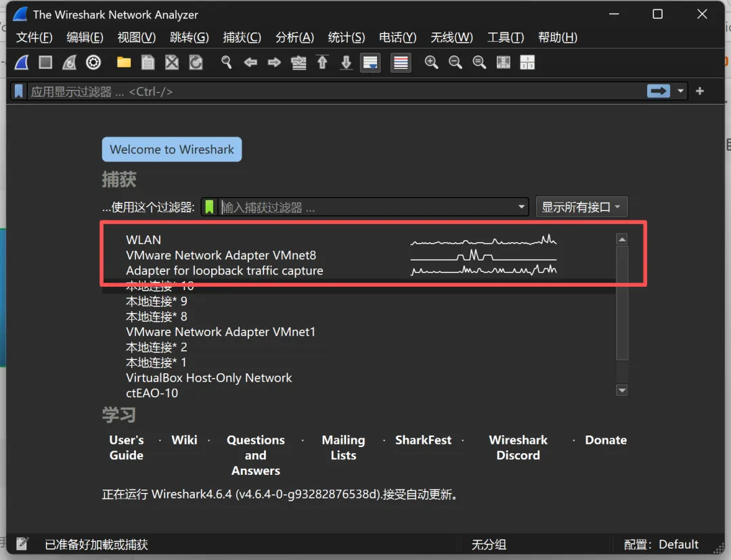Select VirtualBox Host-Only Network interface
Image resolution: width=731 pixels, height=560 pixels.
(359, 378)
